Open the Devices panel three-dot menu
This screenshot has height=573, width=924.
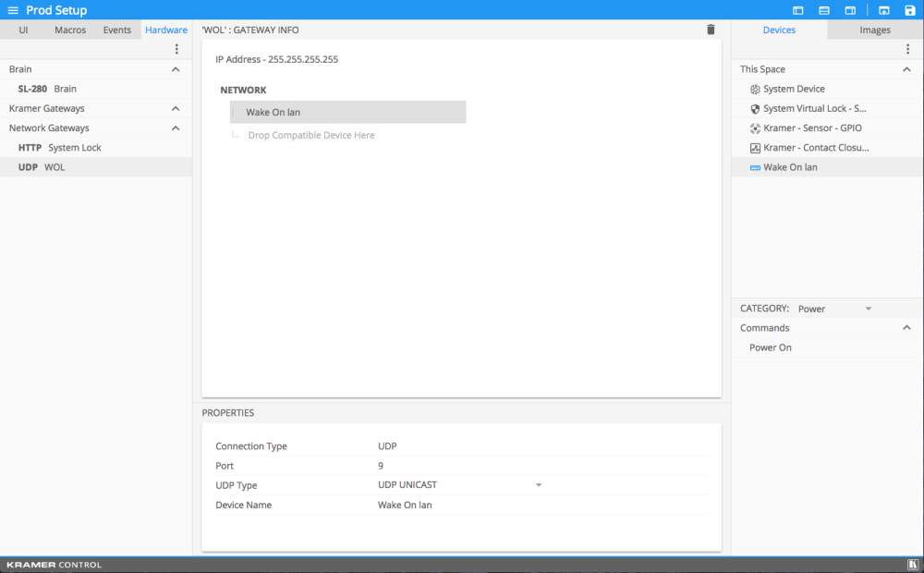pos(907,49)
